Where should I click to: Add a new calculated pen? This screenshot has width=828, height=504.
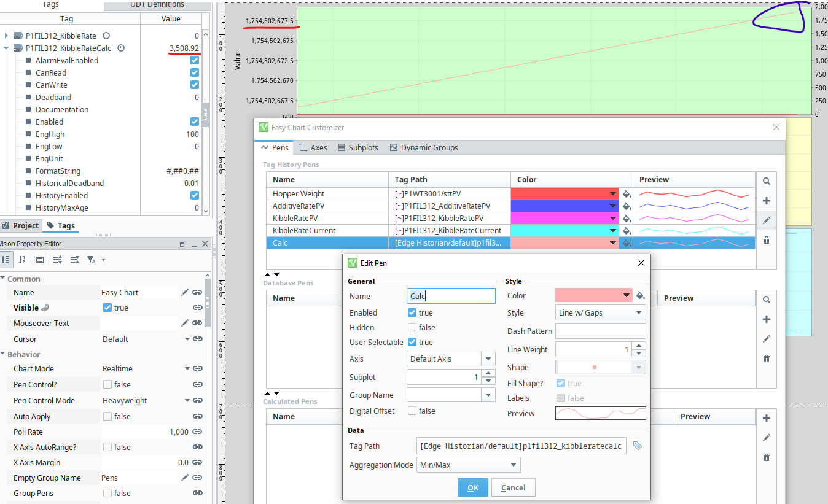coord(766,418)
